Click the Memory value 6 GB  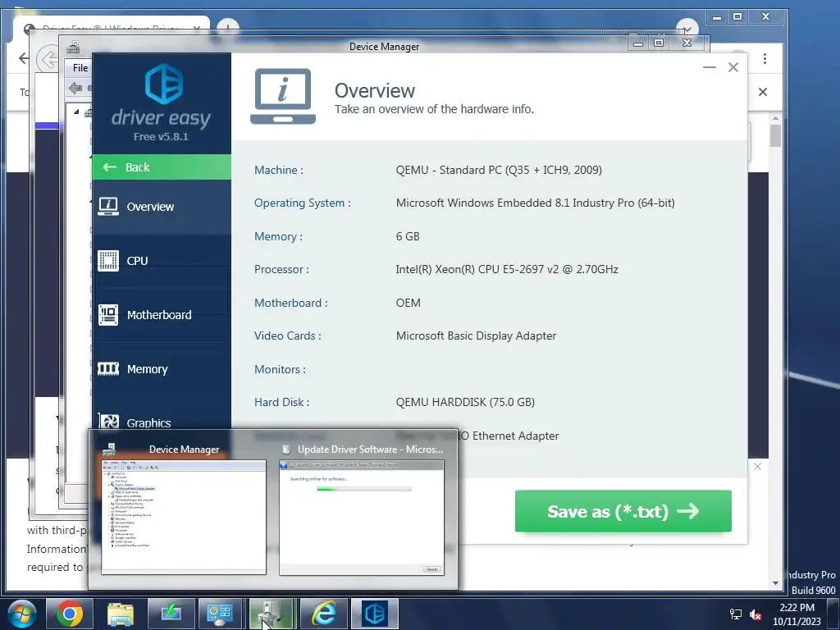coord(408,236)
